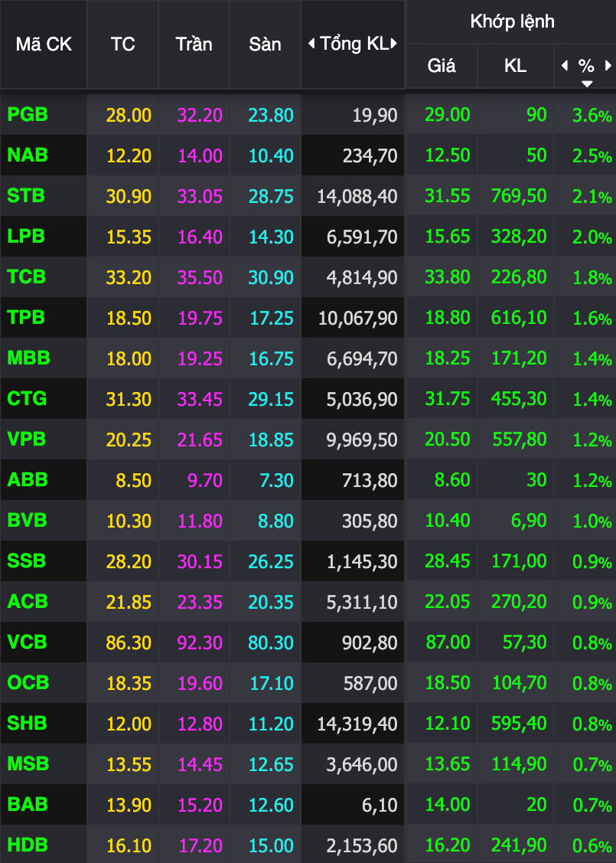
Task: Sort by the Mã CK column header
Action: point(44,44)
